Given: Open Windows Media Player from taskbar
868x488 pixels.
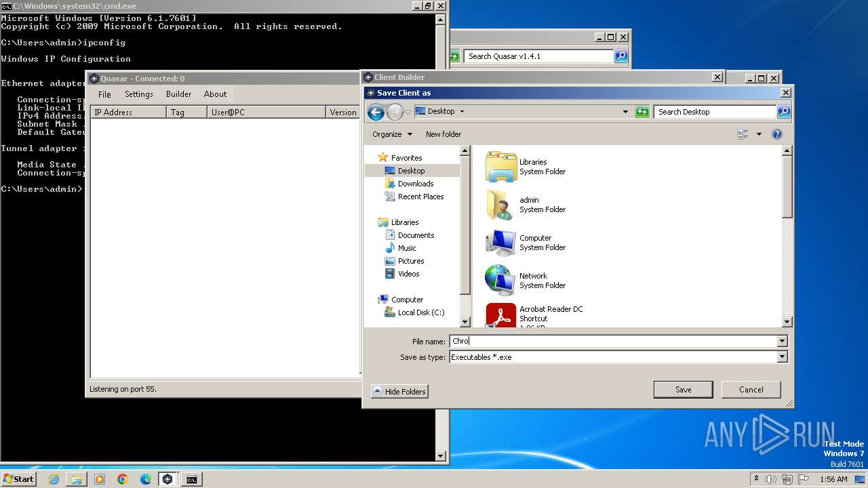Looking at the screenshot, I should coord(100,479).
